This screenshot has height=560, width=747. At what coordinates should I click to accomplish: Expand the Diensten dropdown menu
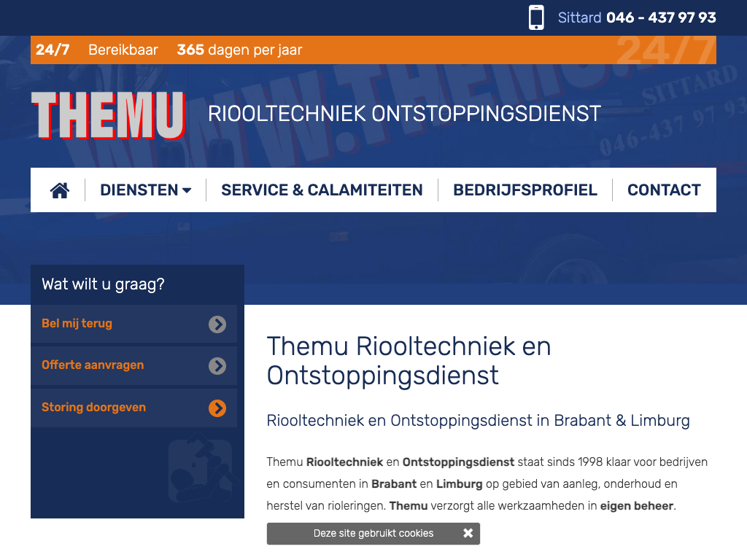coord(139,190)
